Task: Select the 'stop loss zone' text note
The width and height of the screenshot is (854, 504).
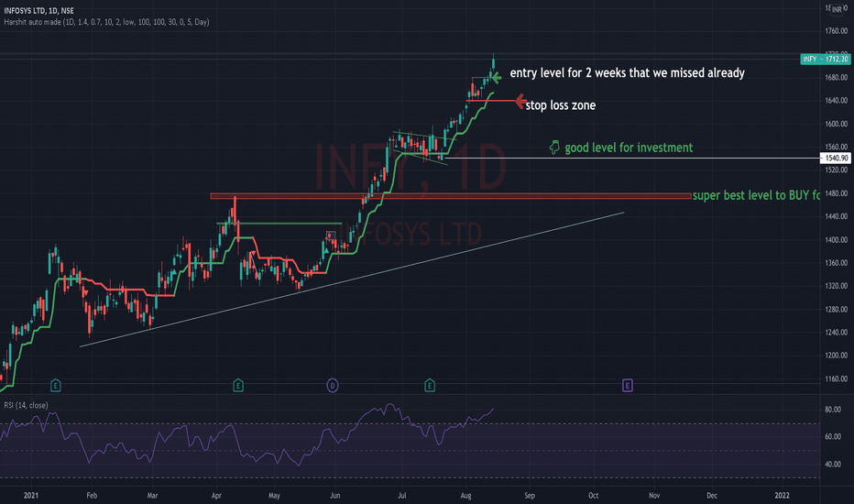Action: point(561,105)
